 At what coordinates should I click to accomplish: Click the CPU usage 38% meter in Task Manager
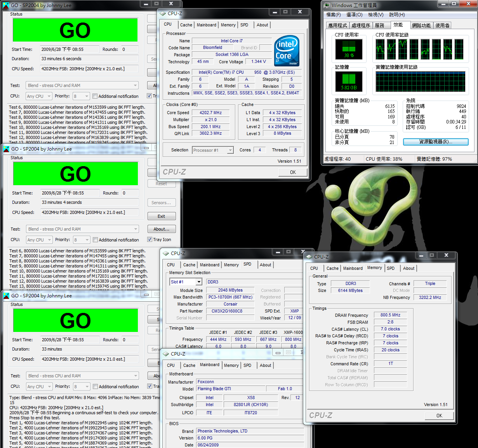349,49
